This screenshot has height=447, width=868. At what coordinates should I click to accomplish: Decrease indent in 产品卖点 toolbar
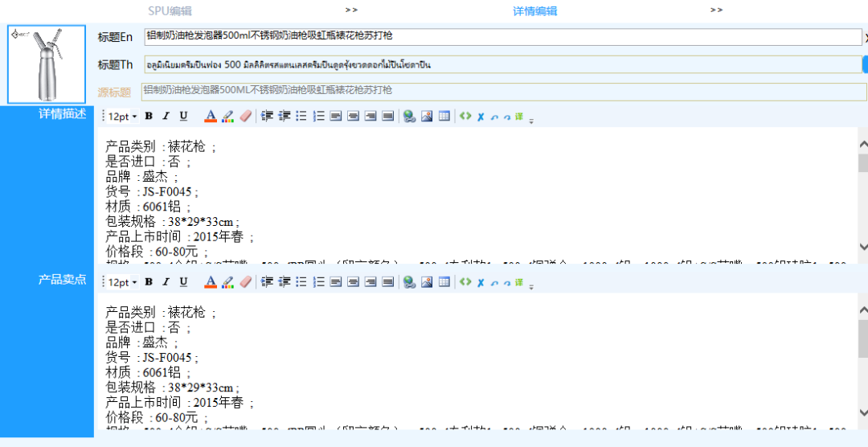point(285,282)
